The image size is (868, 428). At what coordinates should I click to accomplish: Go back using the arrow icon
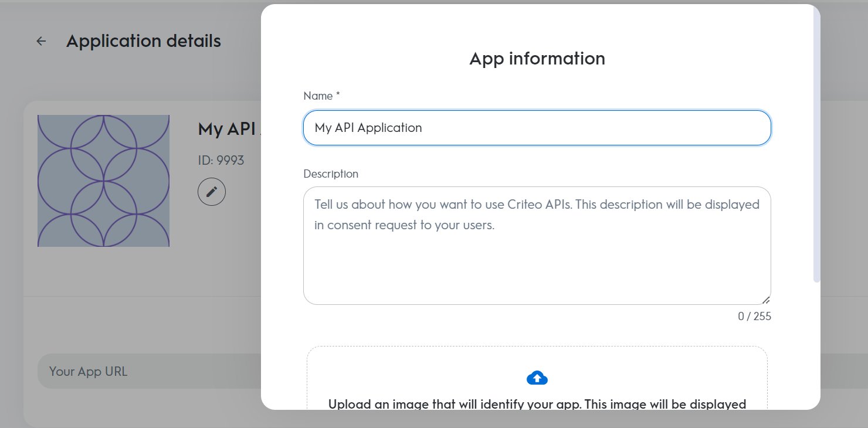[41, 41]
